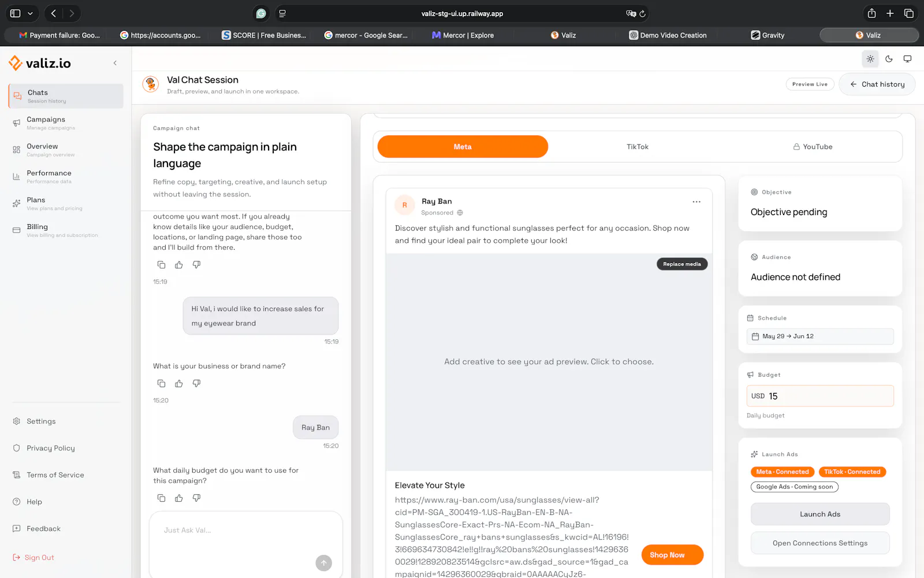Go to Overview in sidebar
This screenshot has width=924, height=578.
(66, 150)
